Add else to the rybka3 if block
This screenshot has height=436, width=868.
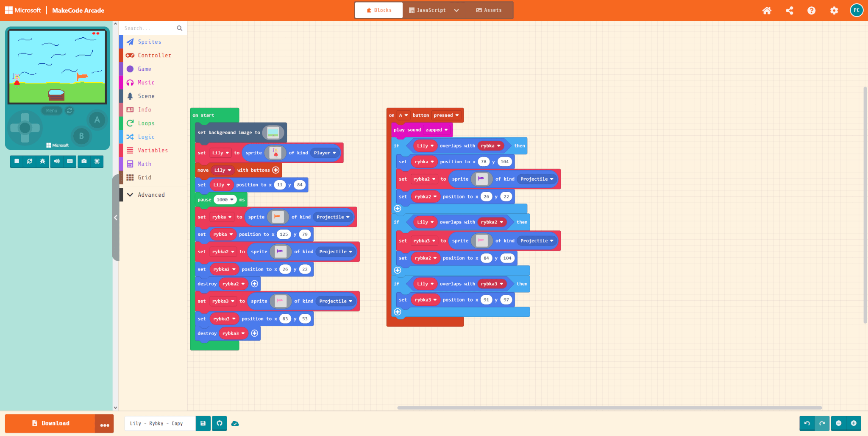(x=398, y=312)
